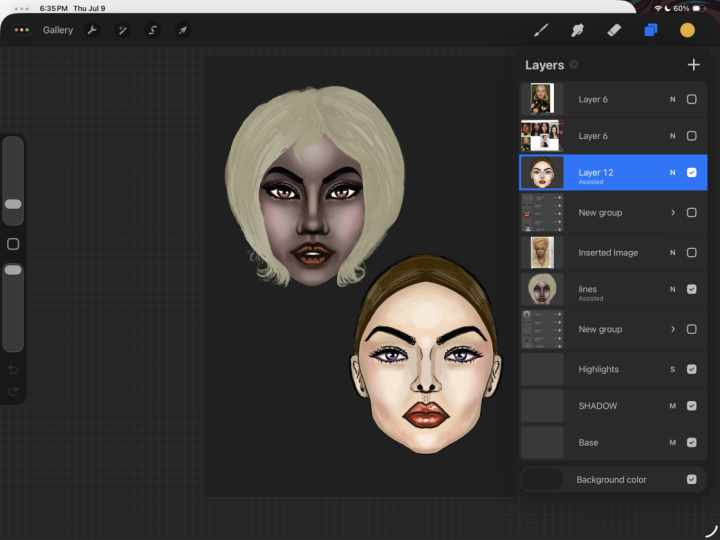Tap the brush size slider handle
Screen dimensions: 720x540
click(x=13, y=204)
